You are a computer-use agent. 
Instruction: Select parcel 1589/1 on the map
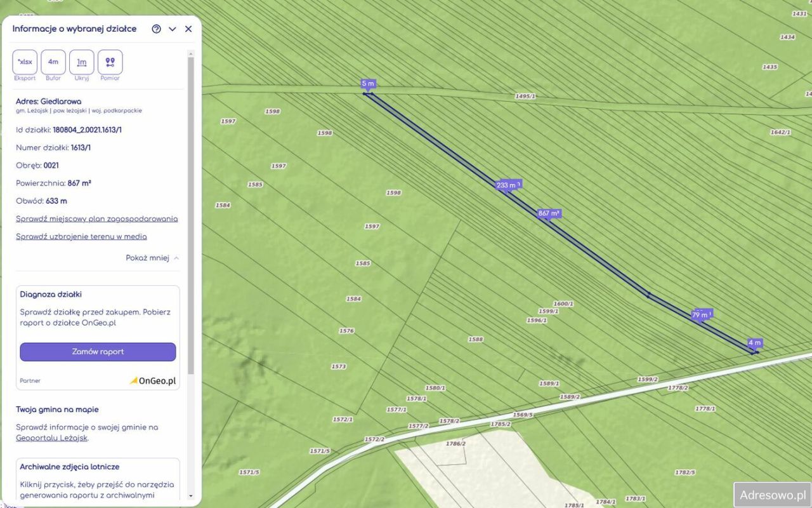click(x=549, y=384)
